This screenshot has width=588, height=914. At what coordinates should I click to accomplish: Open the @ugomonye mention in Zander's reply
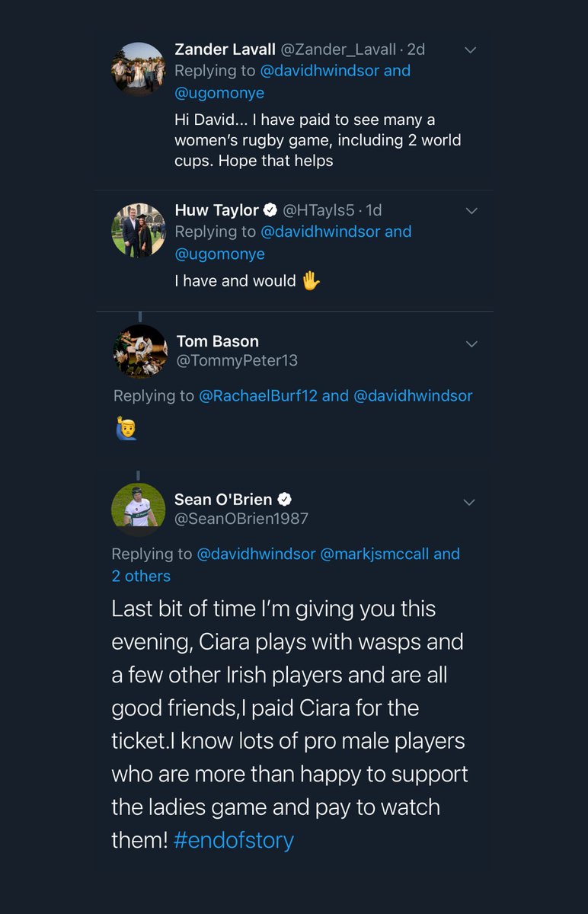220,93
